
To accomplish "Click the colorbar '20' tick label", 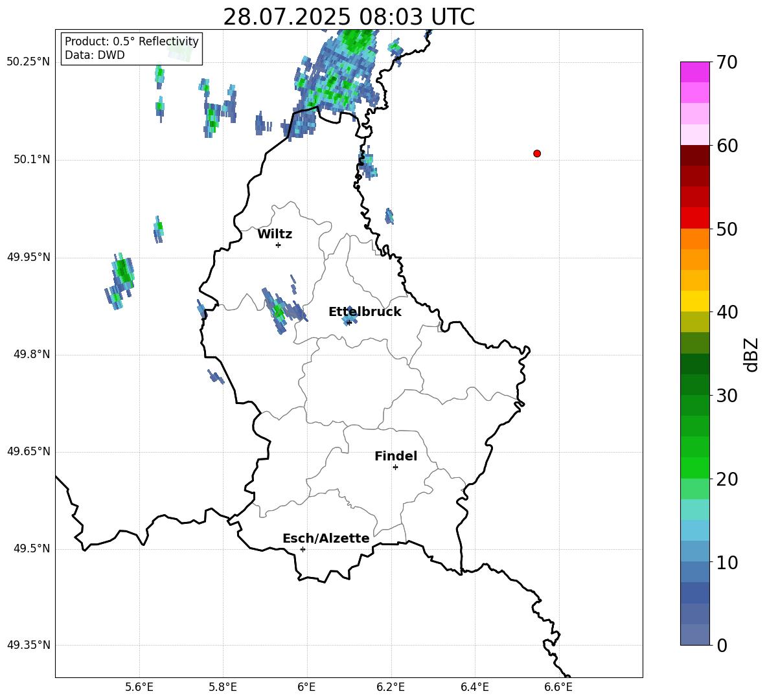I will [x=727, y=479].
